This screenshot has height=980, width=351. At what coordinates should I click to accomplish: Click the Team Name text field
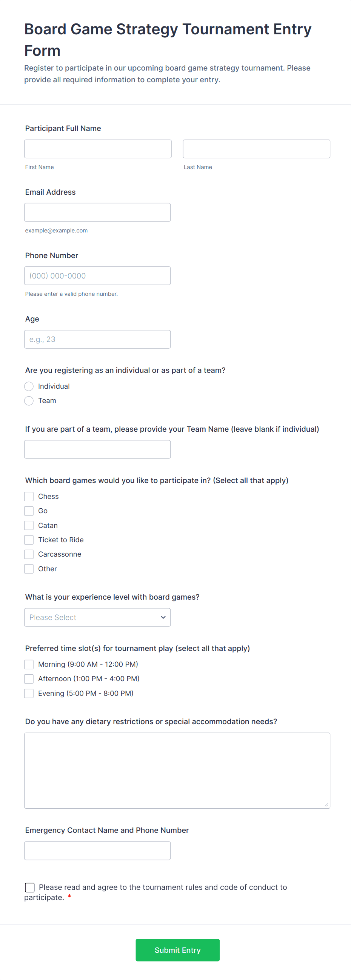[97, 449]
